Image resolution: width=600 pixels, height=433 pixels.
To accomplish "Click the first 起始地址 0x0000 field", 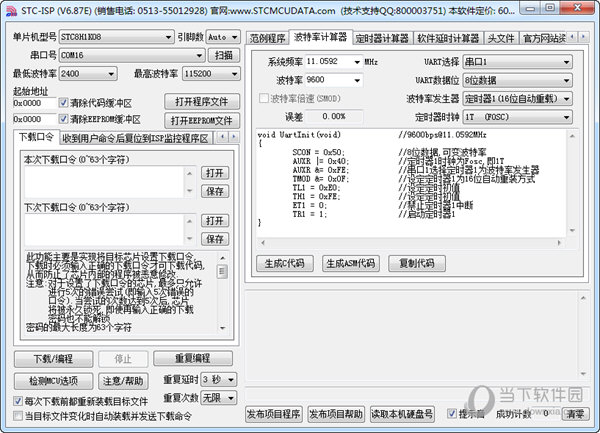I will (x=34, y=103).
